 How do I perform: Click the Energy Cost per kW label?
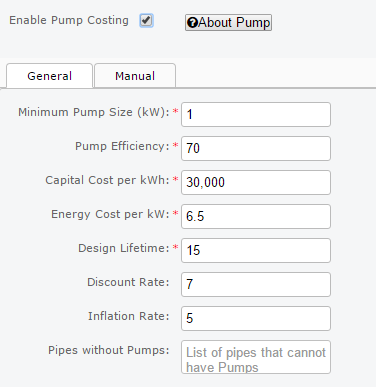pos(110,214)
